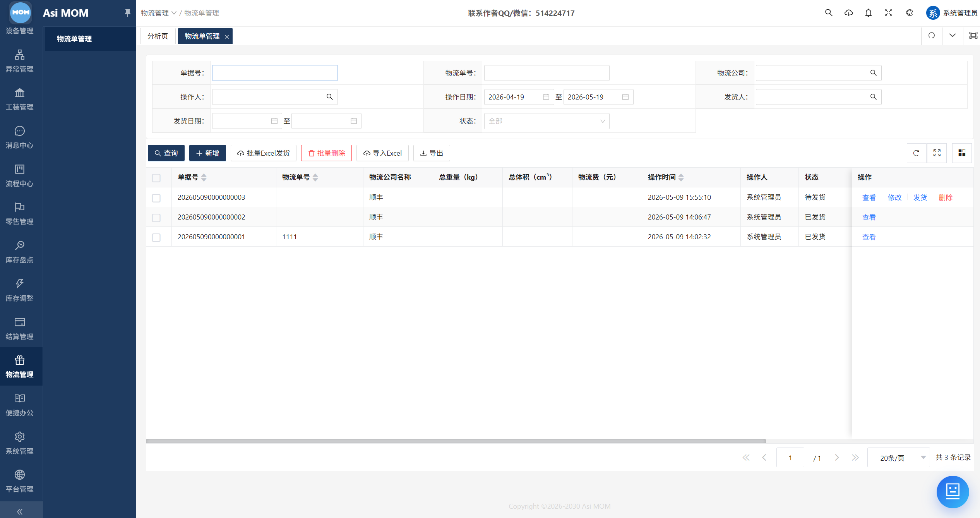
Task: Open 异常管理 in the sidebar
Action: pyautogui.click(x=20, y=61)
